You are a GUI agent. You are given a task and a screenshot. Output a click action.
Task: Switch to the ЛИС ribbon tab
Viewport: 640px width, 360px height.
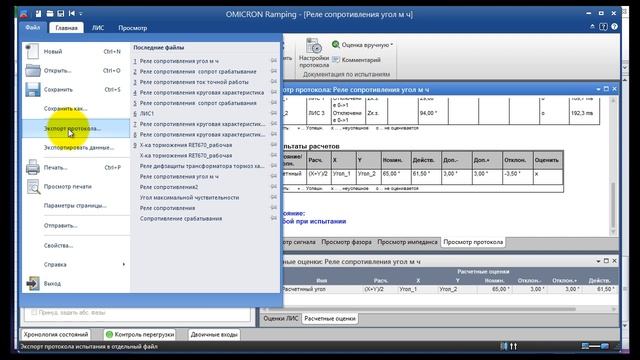click(98, 28)
